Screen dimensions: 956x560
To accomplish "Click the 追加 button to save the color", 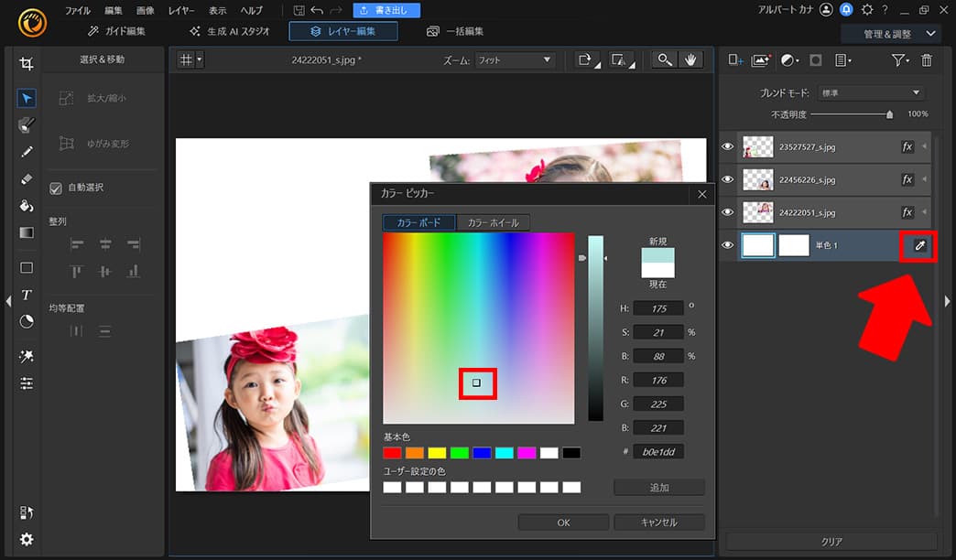I will (x=658, y=486).
